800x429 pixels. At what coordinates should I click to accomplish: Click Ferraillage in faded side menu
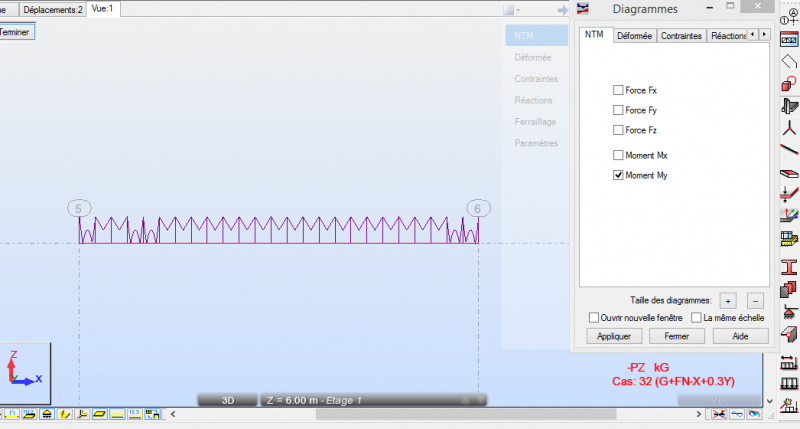click(535, 122)
